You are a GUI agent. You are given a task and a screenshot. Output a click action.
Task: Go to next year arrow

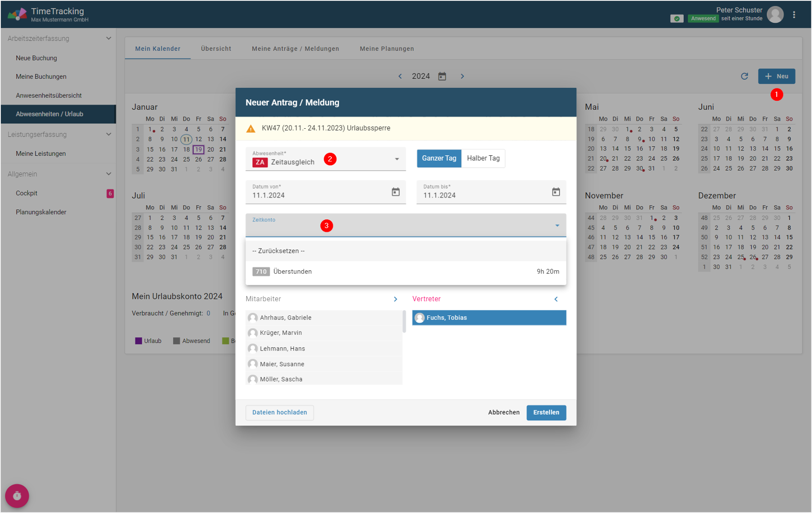[x=462, y=76]
